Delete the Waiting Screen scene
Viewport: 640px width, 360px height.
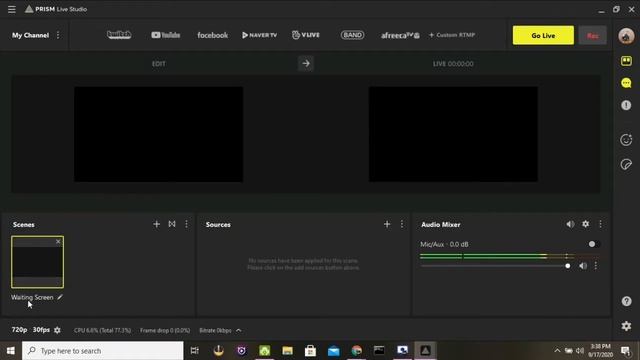click(x=58, y=242)
